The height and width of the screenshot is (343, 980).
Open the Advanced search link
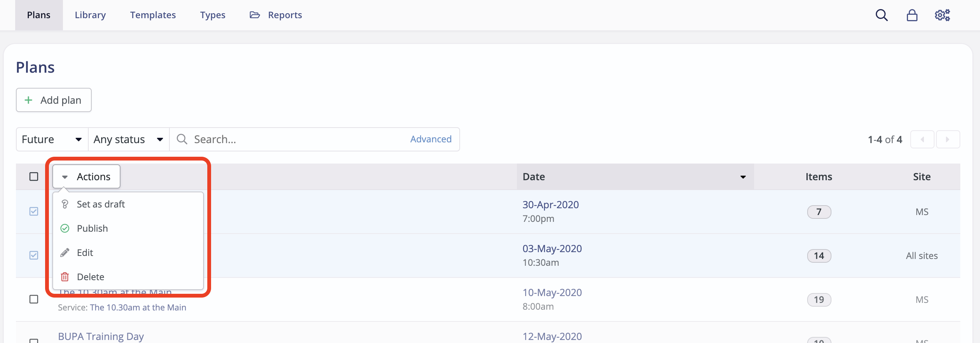tap(431, 139)
